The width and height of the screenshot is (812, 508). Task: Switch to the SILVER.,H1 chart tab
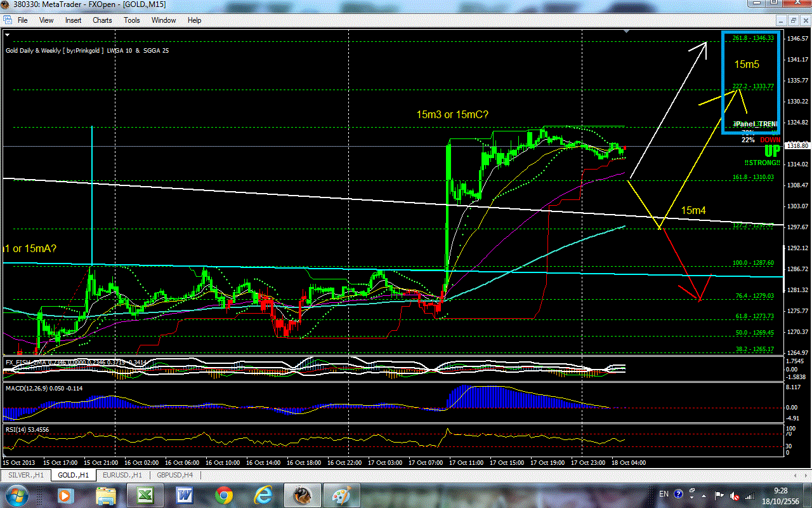click(26, 475)
